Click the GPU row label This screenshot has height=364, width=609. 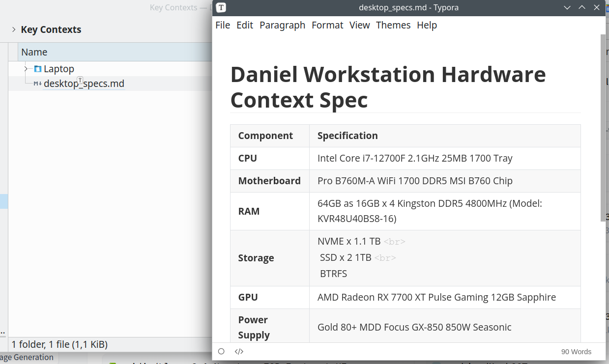(248, 297)
